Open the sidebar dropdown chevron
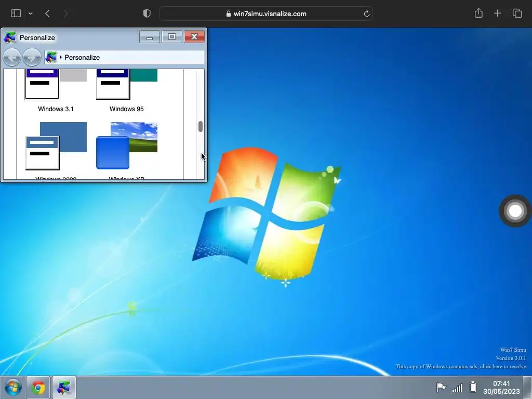 point(31,14)
